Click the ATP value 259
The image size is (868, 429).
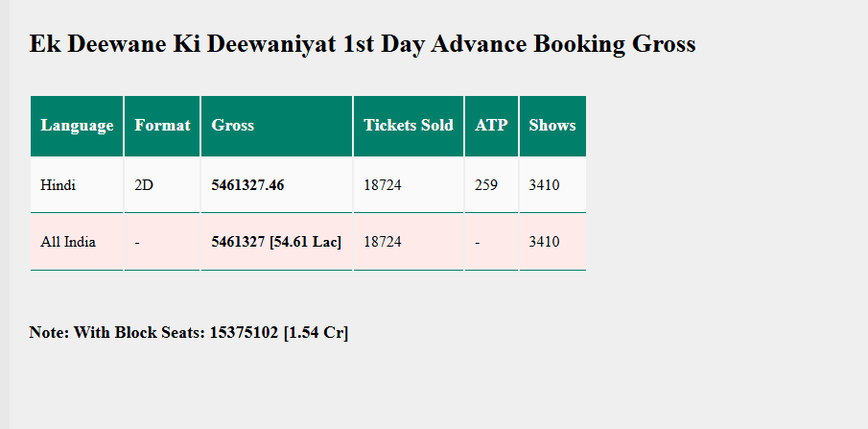(486, 185)
